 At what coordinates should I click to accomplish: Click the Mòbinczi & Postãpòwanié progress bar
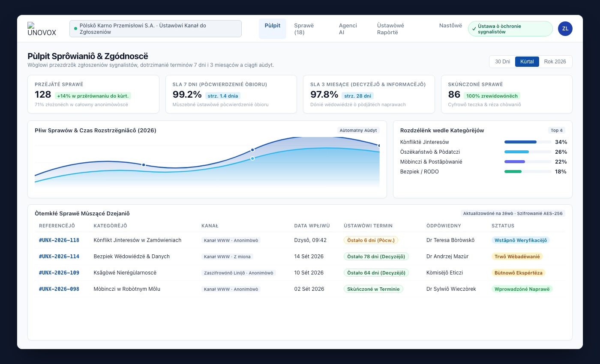(528, 161)
